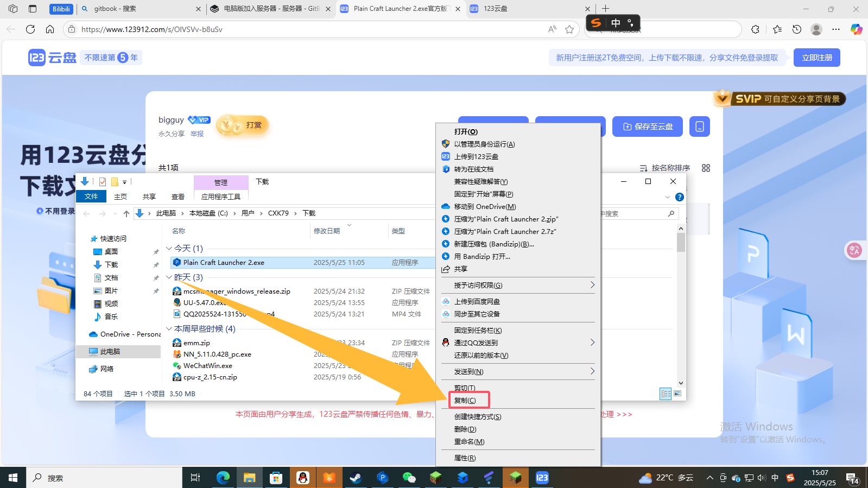Screen dimensions: 868x488
Task: Open the 查看 ribbon tab in File Explorer
Action: coord(178,197)
